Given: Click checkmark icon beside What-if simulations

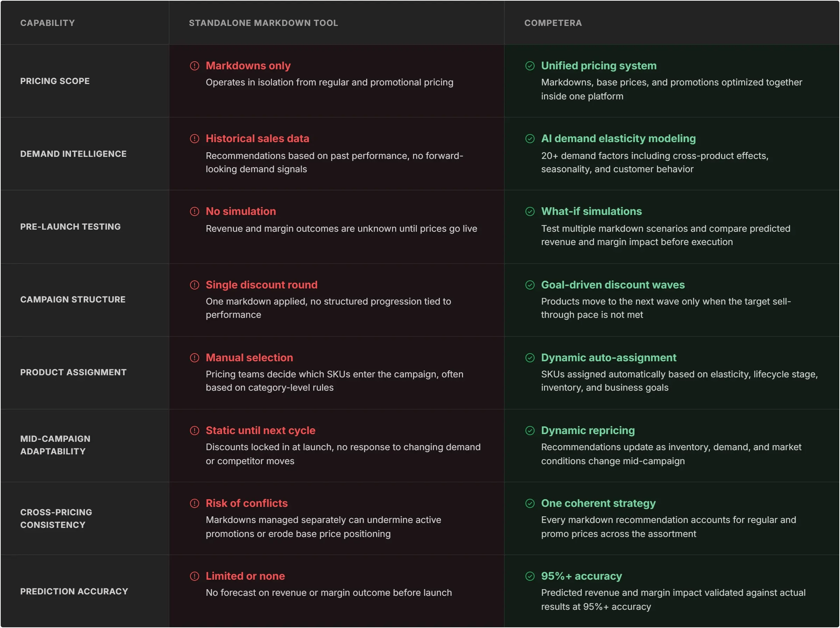Looking at the screenshot, I should coord(530,212).
